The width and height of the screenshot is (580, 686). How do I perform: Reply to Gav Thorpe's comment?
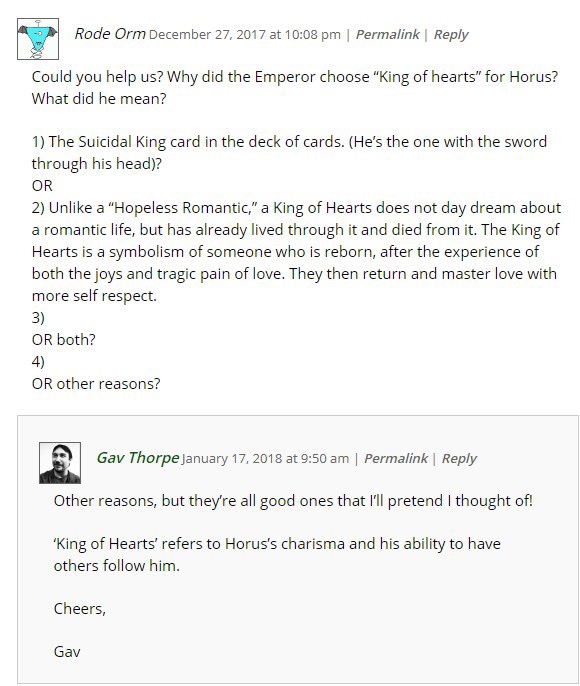(459, 458)
